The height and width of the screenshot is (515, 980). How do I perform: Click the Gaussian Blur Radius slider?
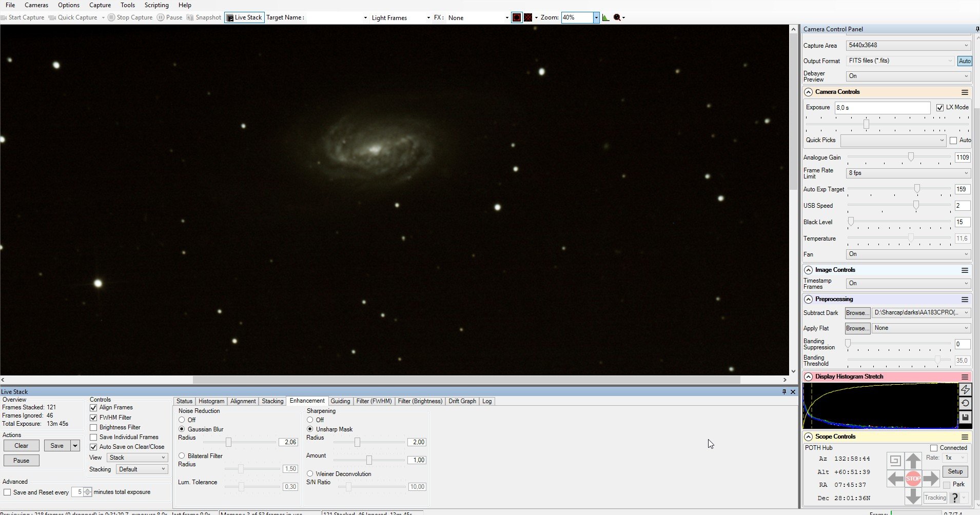point(240,442)
